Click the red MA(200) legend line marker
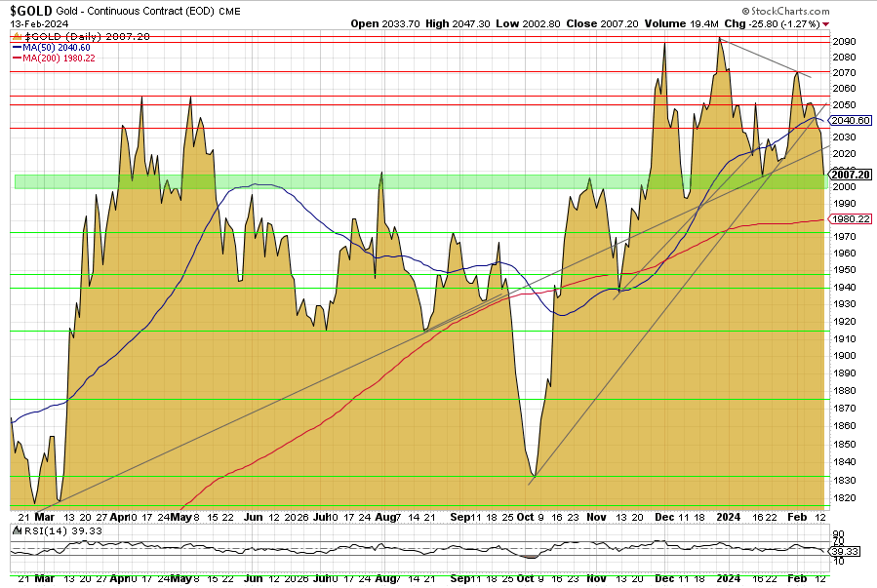The height and width of the screenshot is (588, 877). tap(19, 58)
